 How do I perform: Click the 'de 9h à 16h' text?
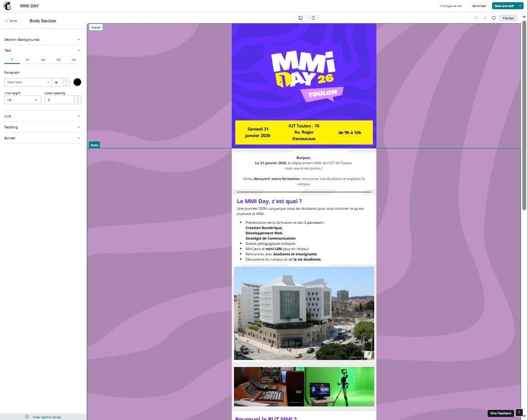350,132
